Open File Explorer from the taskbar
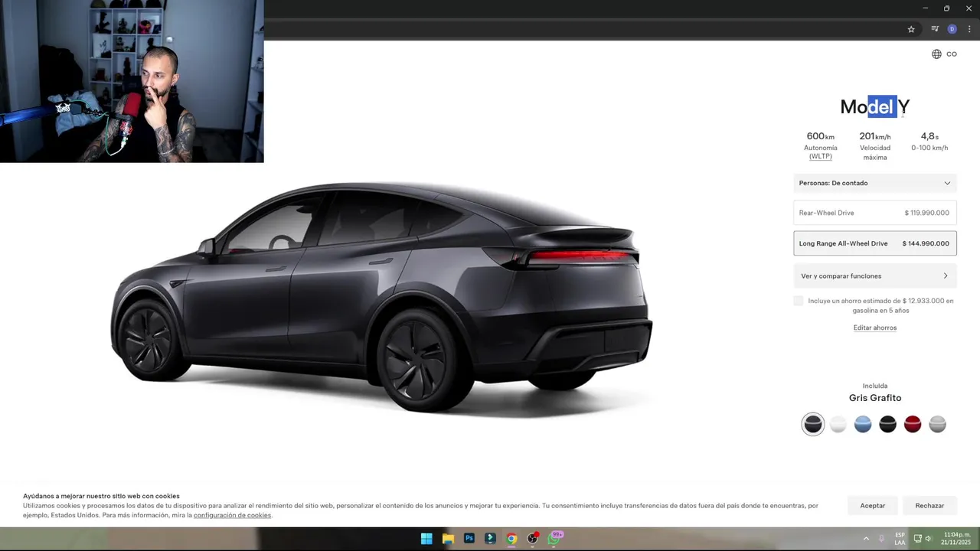The image size is (980, 551). point(448,539)
